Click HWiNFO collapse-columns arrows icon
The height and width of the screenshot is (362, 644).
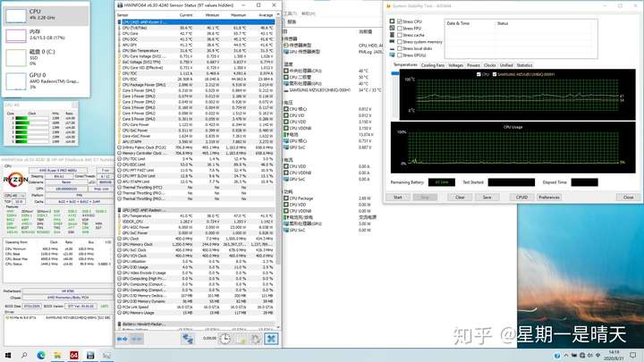coord(136,339)
